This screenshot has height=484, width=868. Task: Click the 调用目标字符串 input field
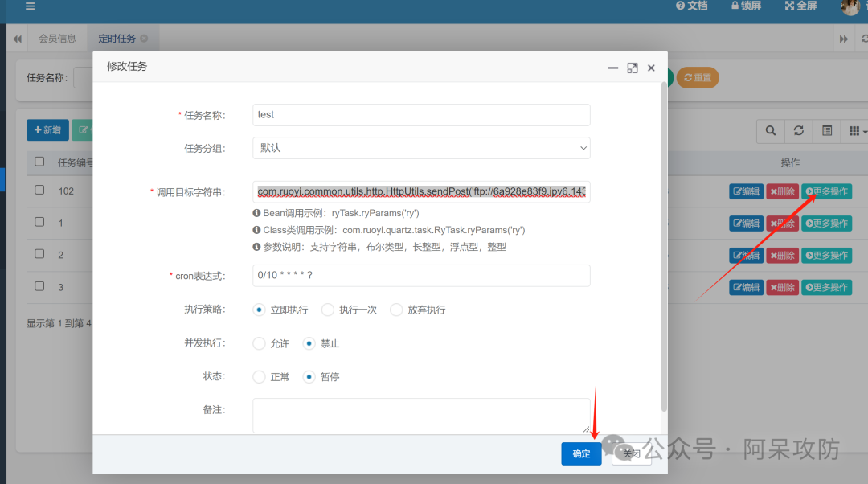coord(421,191)
